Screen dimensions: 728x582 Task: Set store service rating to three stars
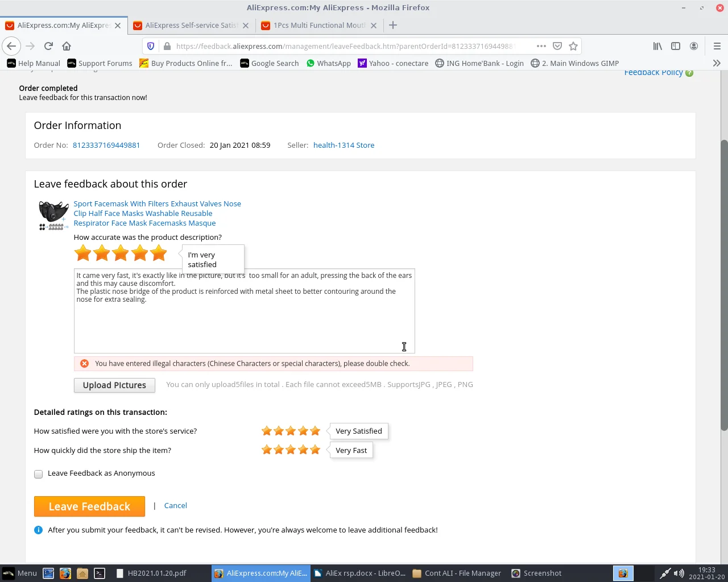291,431
